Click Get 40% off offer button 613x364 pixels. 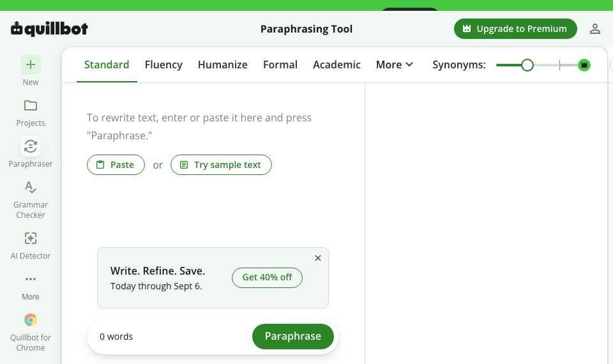coord(267,278)
